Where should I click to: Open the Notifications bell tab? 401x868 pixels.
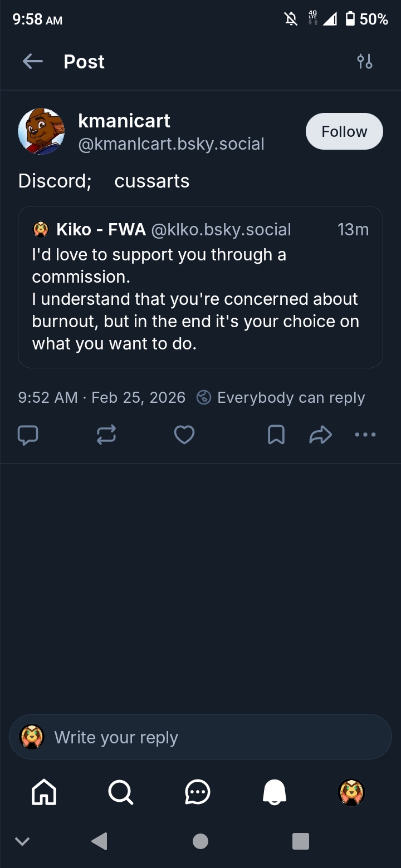pos(275,792)
